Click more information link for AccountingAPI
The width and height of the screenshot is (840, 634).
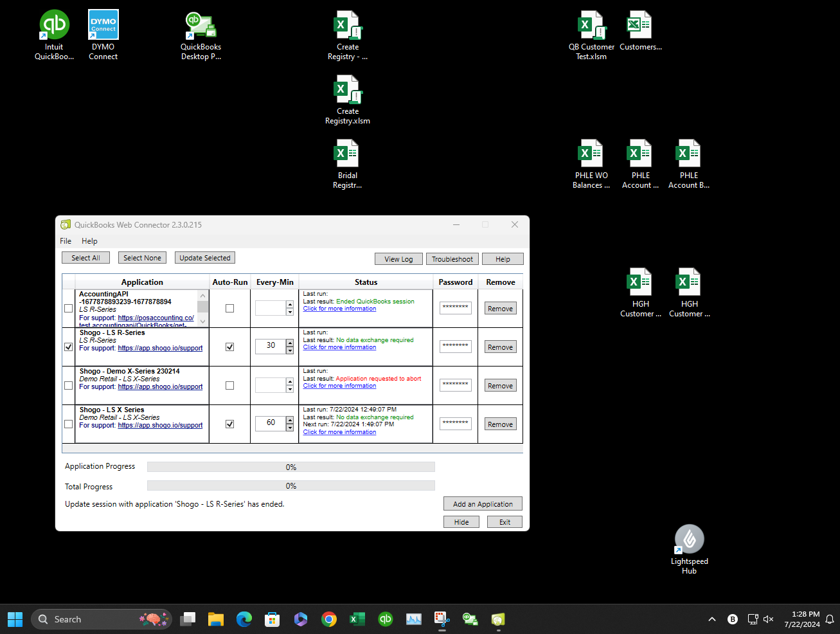click(x=339, y=309)
